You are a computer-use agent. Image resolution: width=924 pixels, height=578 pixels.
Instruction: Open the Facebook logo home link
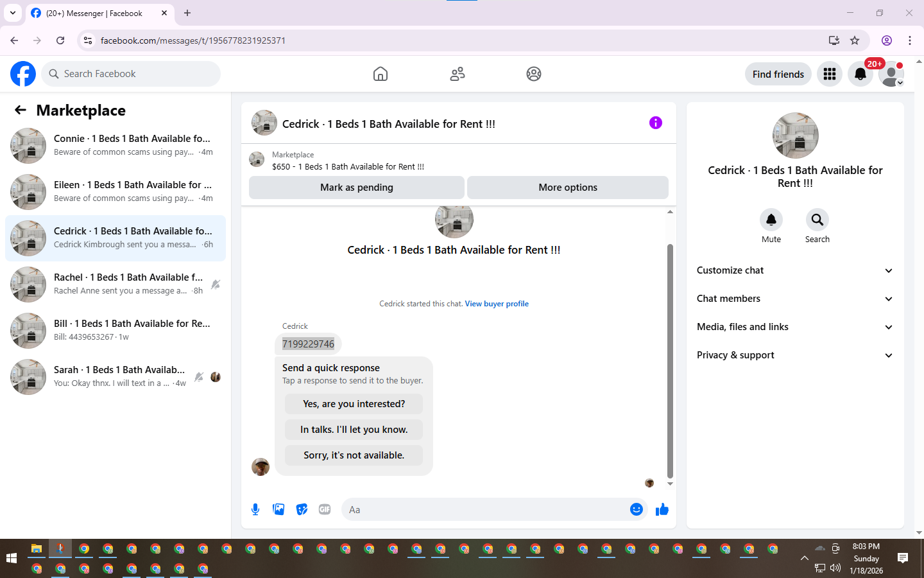point(23,74)
